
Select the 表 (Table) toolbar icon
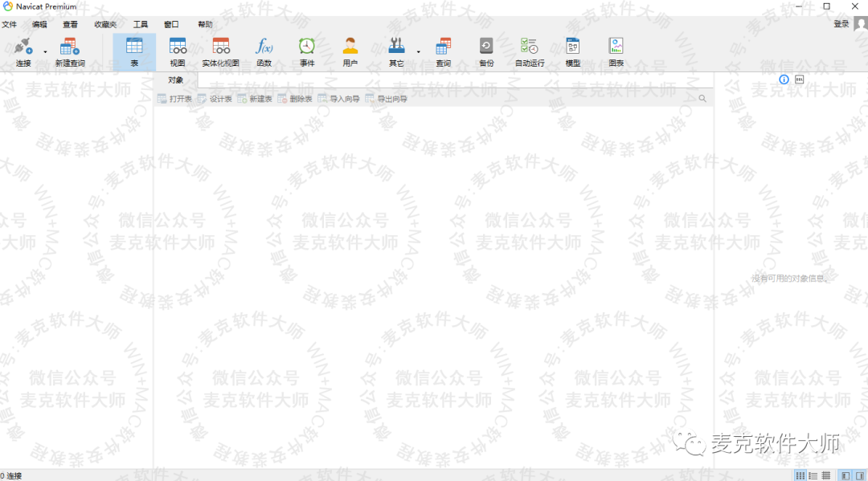(134, 52)
